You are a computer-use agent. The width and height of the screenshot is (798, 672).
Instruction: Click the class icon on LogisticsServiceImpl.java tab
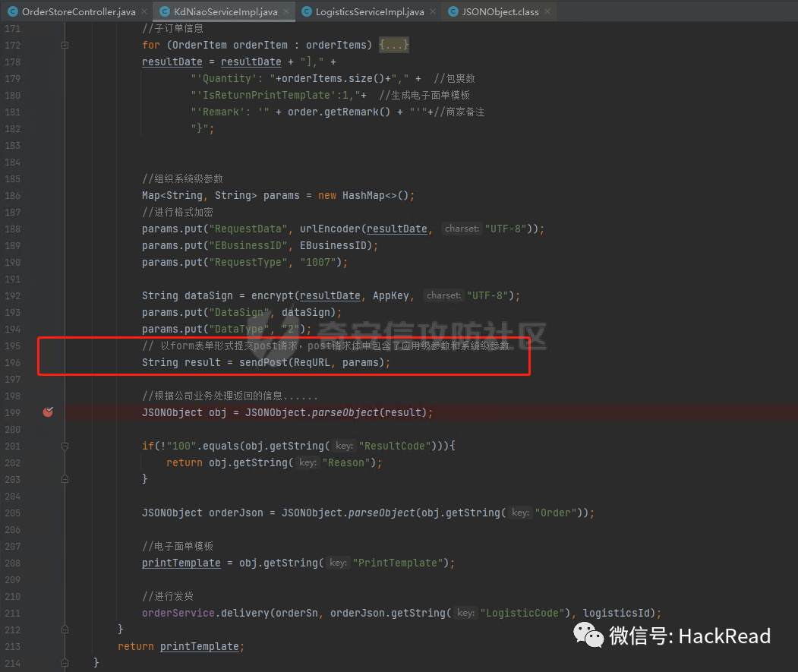pos(307,11)
